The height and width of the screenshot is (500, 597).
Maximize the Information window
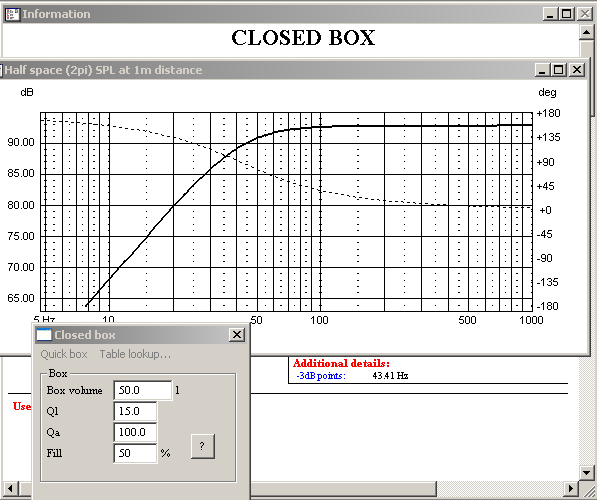[566, 14]
